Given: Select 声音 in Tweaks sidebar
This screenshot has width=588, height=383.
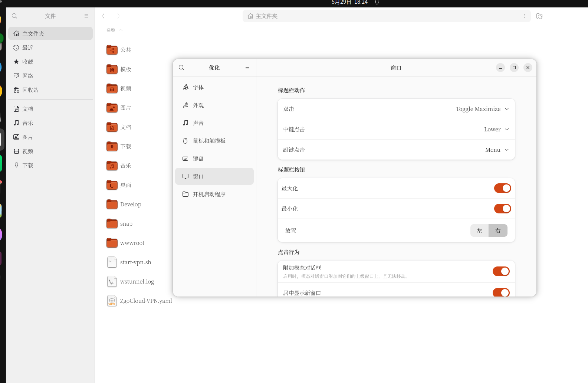Looking at the screenshot, I should tap(214, 123).
